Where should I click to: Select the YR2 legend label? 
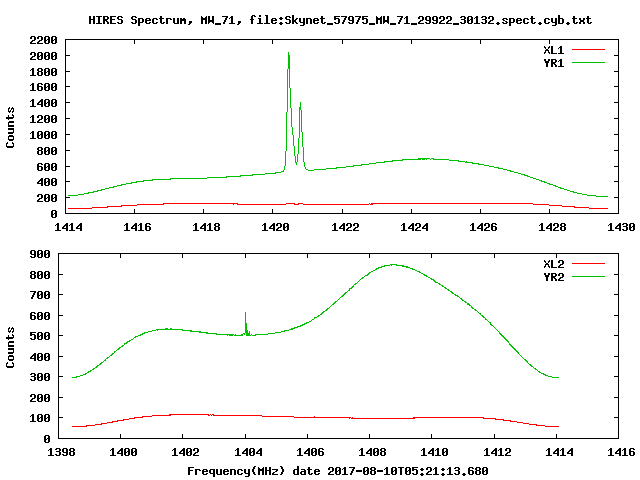[x=553, y=277]
